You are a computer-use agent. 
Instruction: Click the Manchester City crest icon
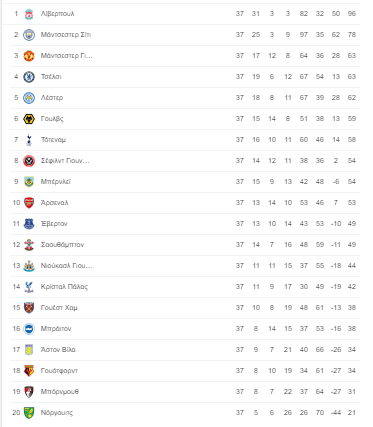point(29,35)
